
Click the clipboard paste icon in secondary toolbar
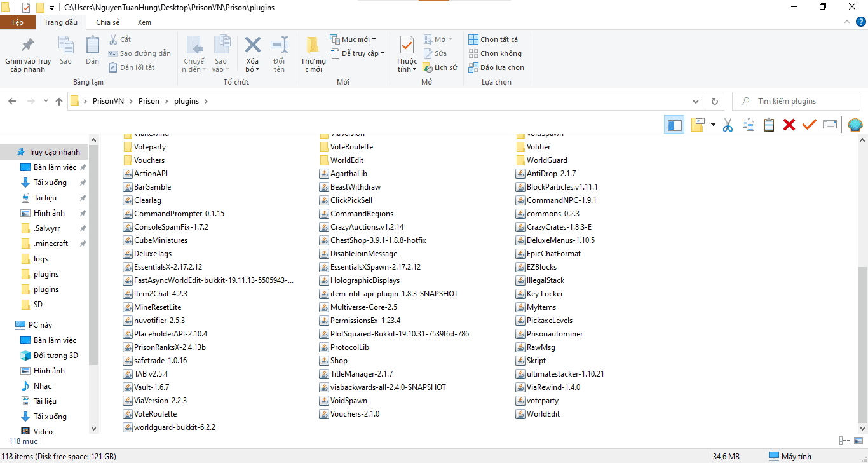[769, 125]
